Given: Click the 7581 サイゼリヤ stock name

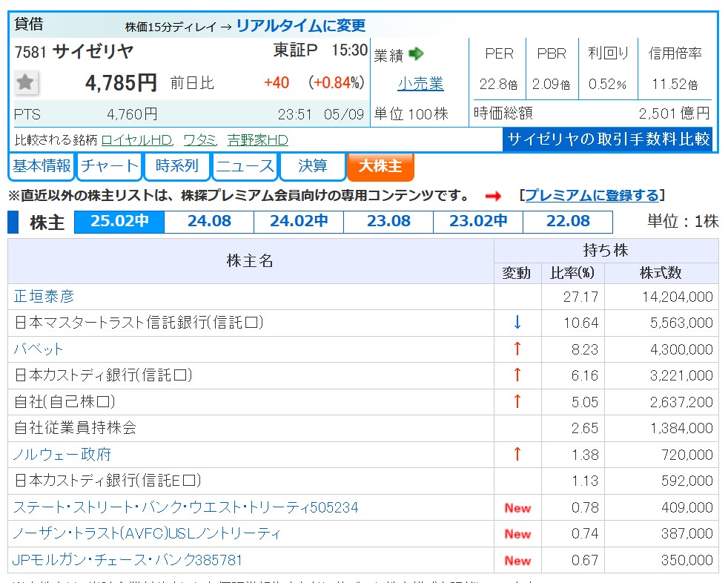Looking at the screenshot, I should [74, 52].
